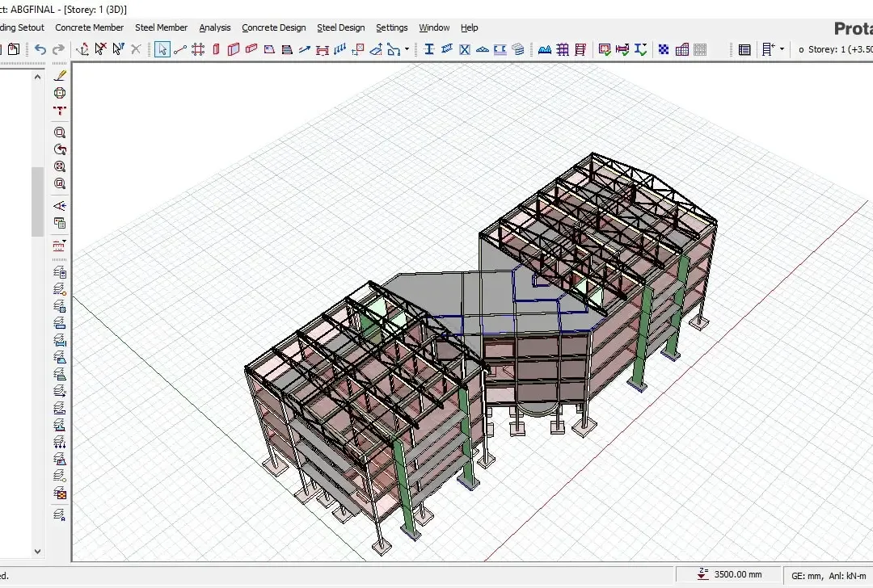The image size is (873, 588).
Task: Select the orthogonal axis grid tool
Action: click(x=198, y=49)
